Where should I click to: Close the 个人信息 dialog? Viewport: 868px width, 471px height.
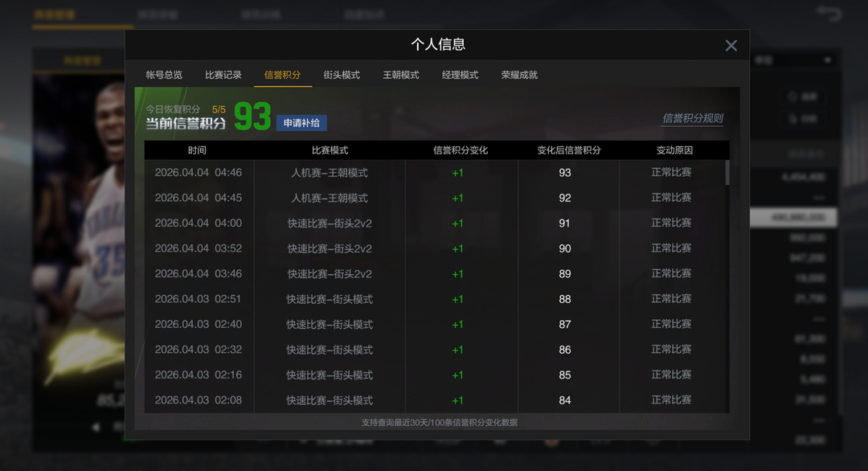(731, 45)
